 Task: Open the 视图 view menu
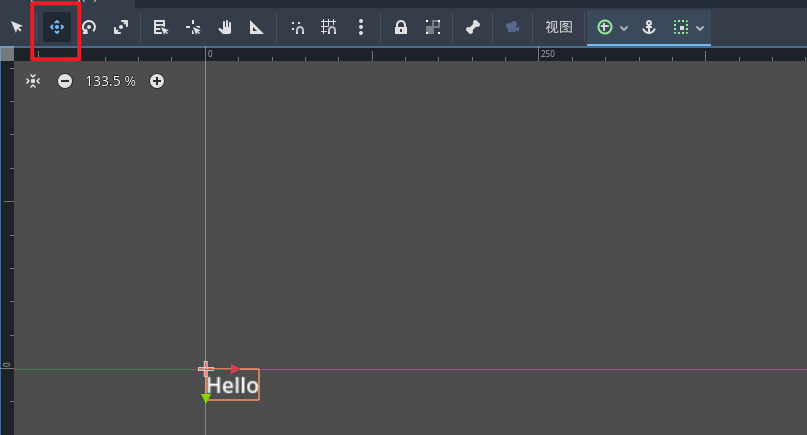click(x=558, y=27)
